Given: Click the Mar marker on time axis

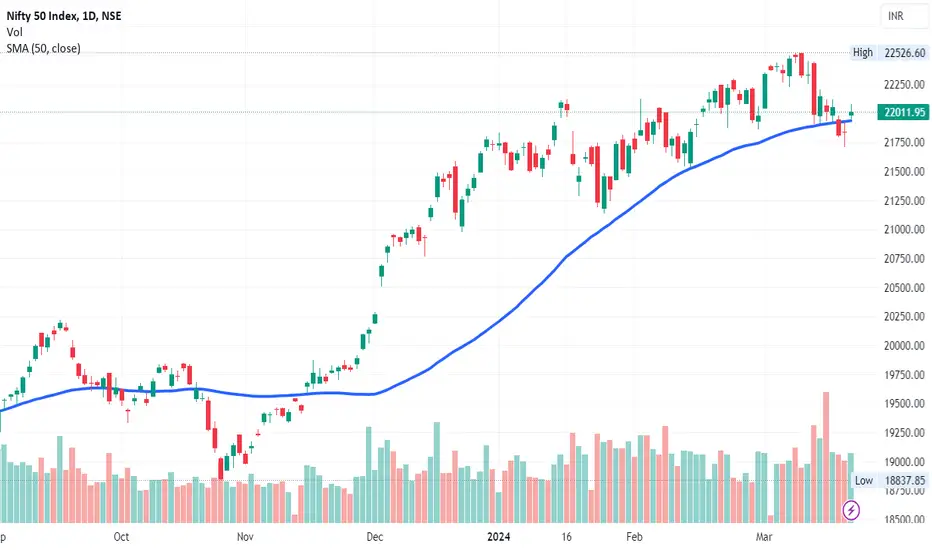Looking at the screenshot, I should point(764,536).
